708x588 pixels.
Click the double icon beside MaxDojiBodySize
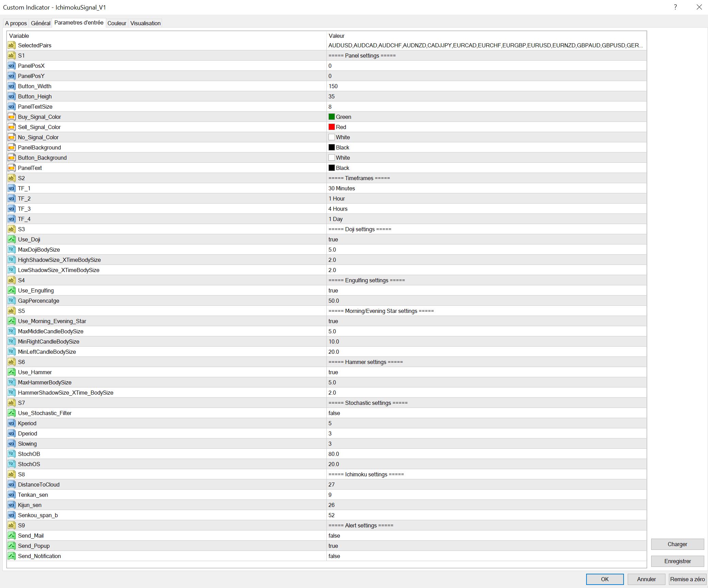click(x=12, y=250)
